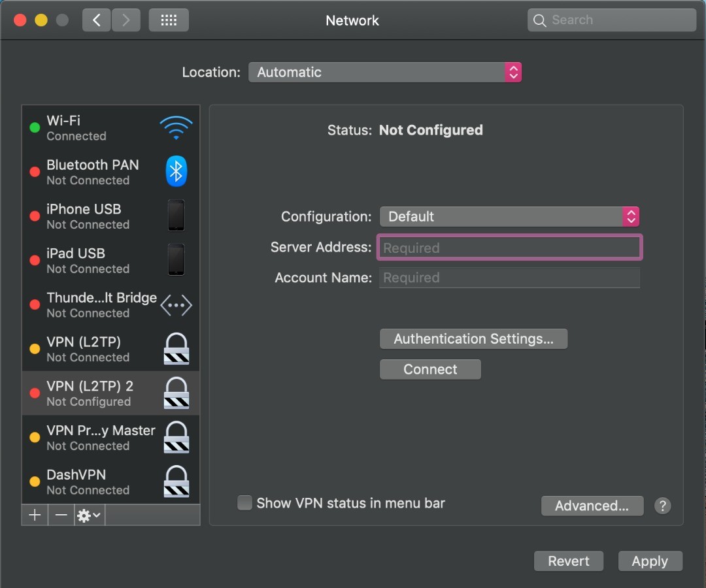Select the iPhone USB device icon
Screen dimensions: 706x588
coord(176,216)
